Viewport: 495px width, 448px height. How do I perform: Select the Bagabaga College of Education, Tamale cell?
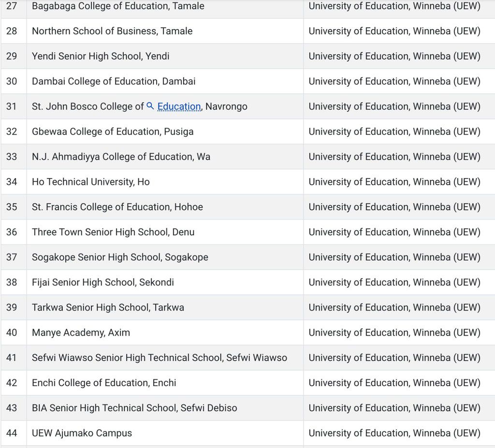(x=118, y=6)
